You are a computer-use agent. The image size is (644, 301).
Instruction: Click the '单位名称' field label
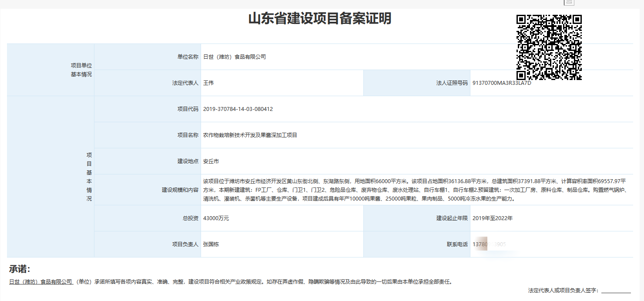pyautogui.click(x=188, y=57)
